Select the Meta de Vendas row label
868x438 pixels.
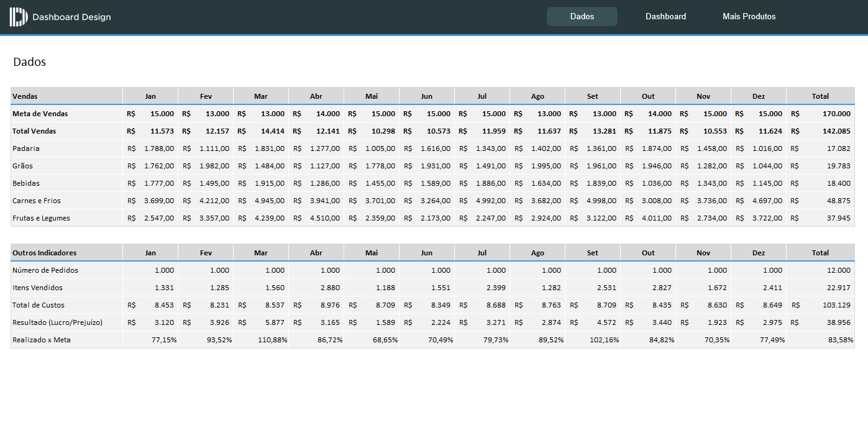[39, 114]
